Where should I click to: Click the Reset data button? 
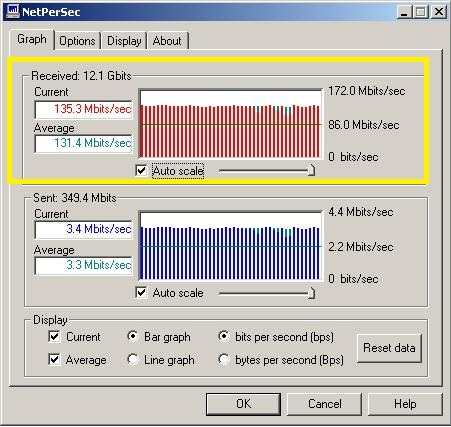coord(389,348)
